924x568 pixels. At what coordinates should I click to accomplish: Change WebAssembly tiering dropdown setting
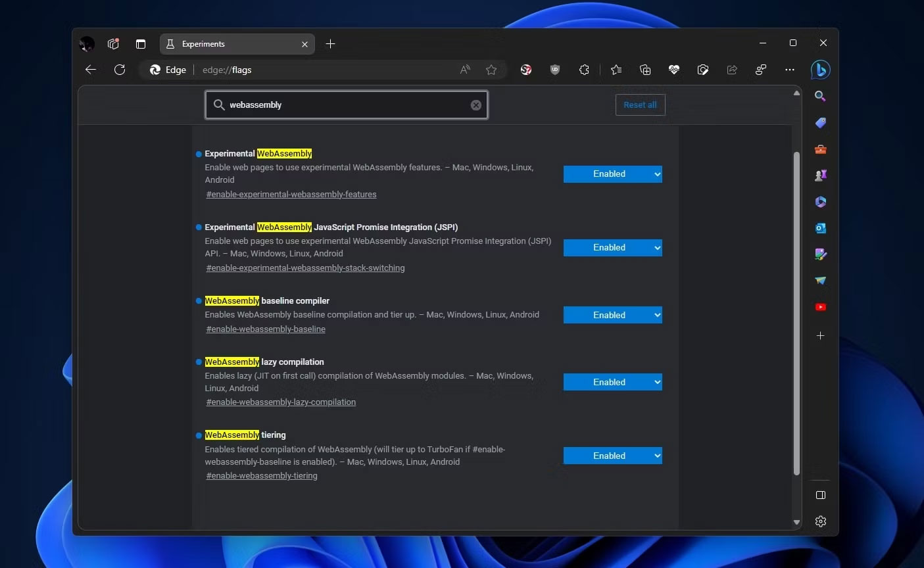(x=612, y=456)
